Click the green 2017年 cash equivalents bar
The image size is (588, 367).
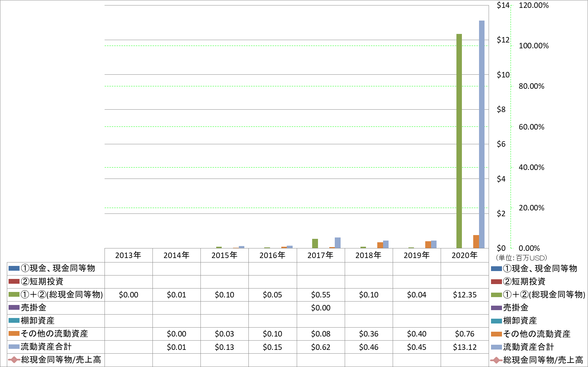tap(315, 243)
